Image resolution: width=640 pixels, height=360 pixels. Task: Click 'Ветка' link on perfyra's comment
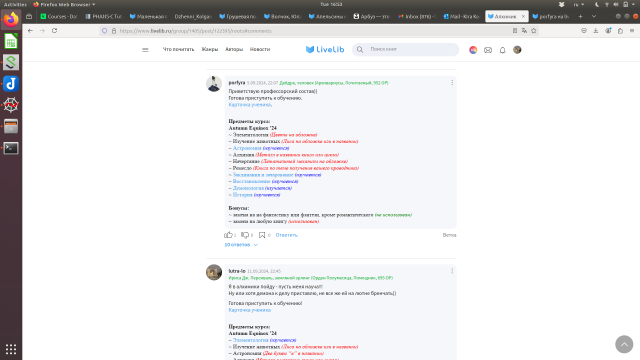click(x=449, y=235)
